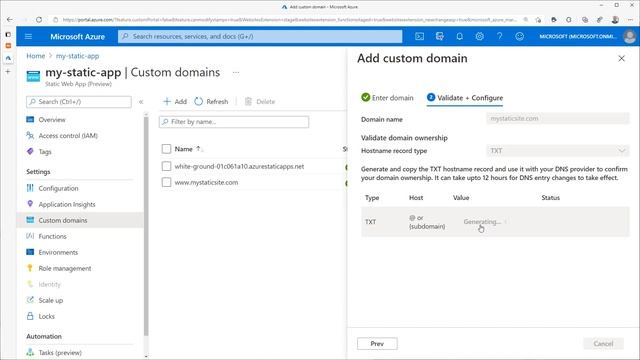Go back with browser back arrow
640x360 pixels.
point(9,19)
